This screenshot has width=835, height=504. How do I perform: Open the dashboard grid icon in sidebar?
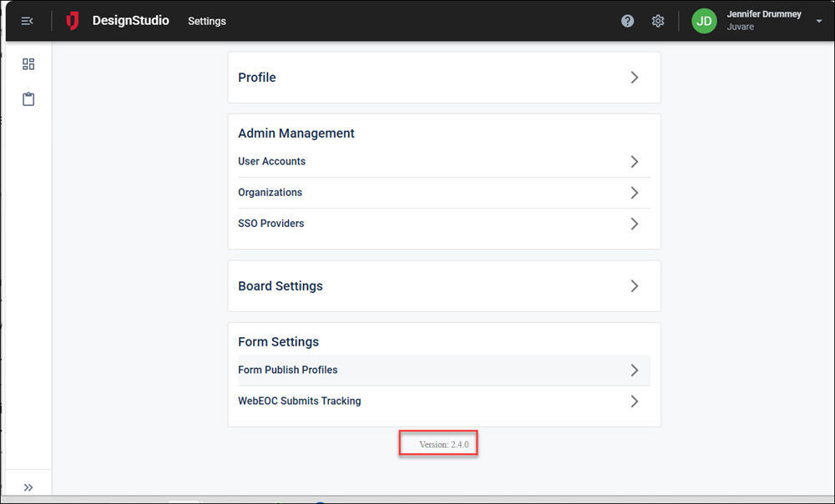(28, 64)
